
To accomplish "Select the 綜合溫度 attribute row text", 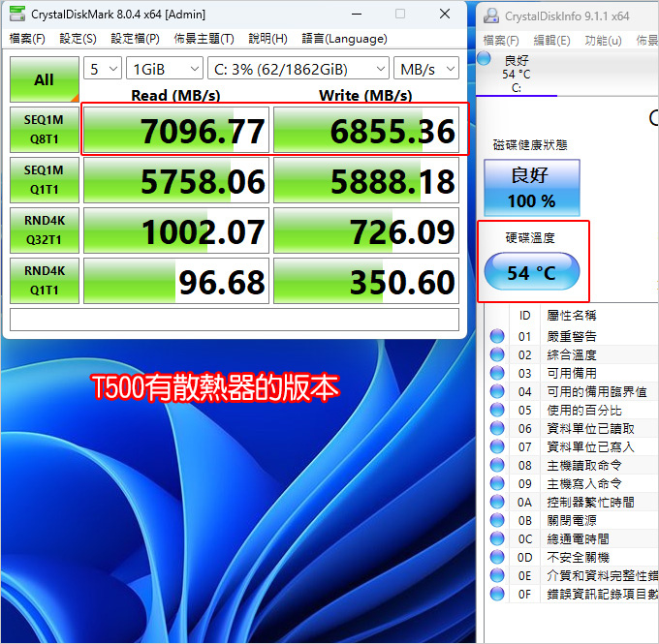I will (x=572, y=355).
